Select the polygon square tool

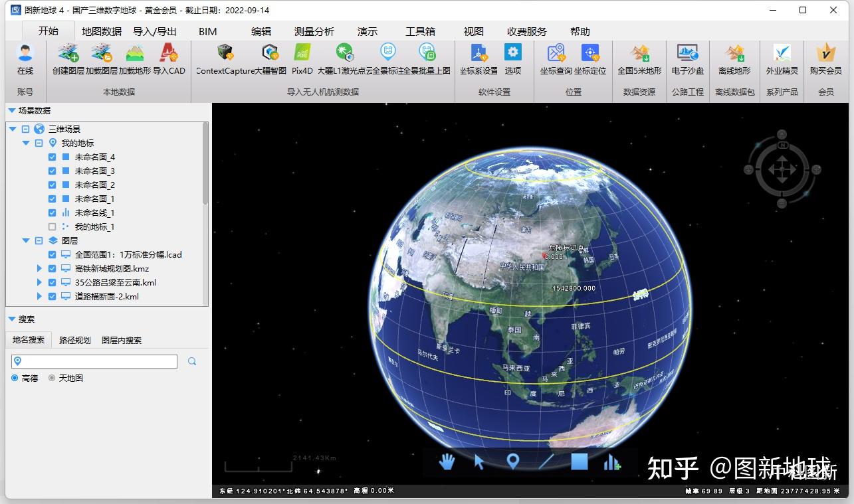click(580, 461)
